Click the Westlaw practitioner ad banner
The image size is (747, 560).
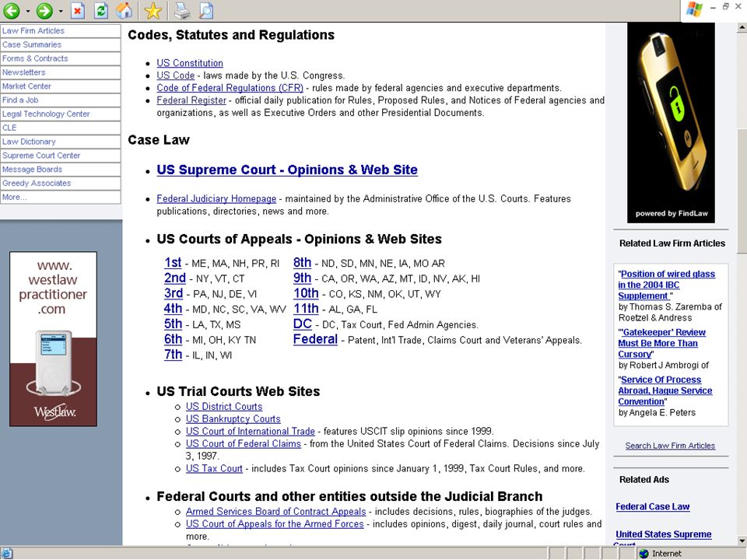pyautogui.click(x=53, y=338)
